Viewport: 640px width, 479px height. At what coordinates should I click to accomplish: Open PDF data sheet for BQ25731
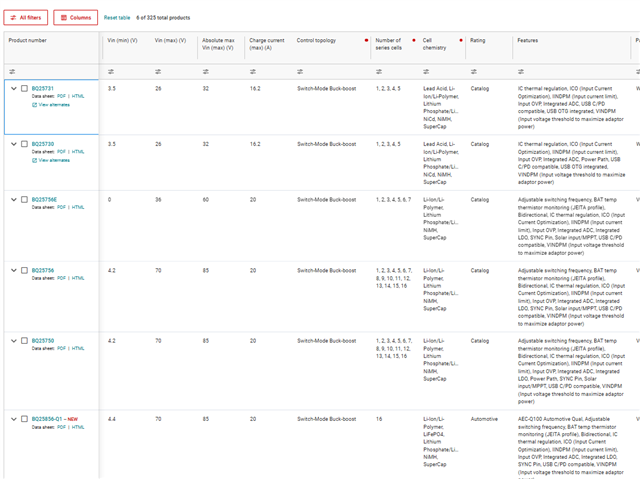coord(61,96)
